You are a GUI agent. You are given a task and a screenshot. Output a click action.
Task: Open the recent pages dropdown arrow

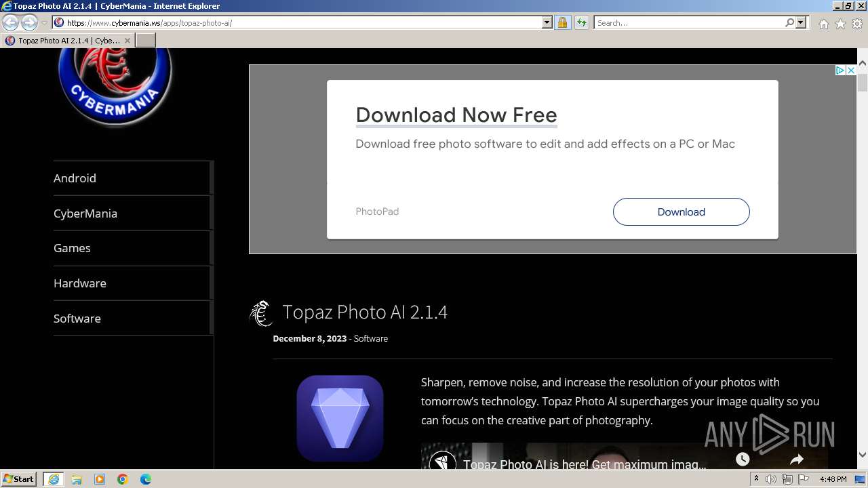(44, 23)
